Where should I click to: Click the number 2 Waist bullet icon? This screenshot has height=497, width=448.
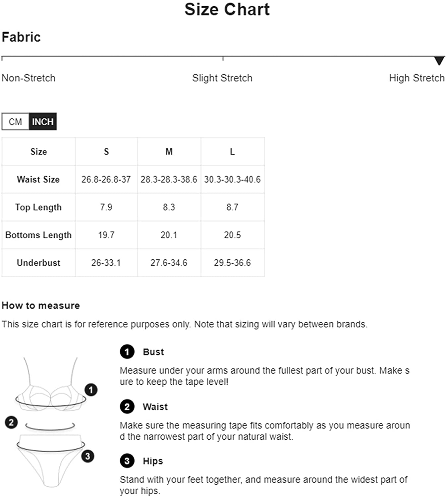pyautogui.click(x=127, y=407)
